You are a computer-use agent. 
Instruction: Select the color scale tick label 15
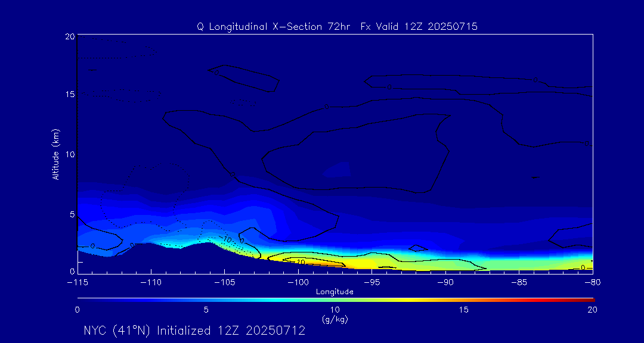pos(463,310)
